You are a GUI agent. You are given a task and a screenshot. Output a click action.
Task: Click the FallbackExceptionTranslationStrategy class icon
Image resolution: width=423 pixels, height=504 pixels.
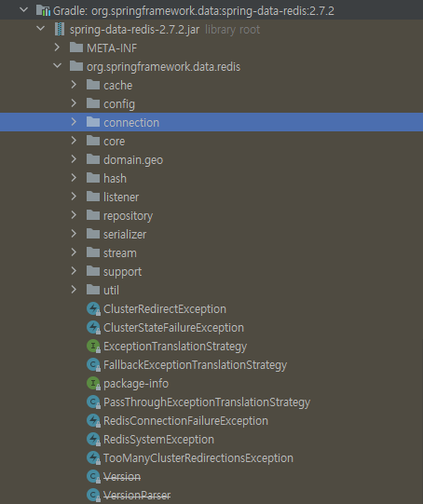tap(93, 365)
